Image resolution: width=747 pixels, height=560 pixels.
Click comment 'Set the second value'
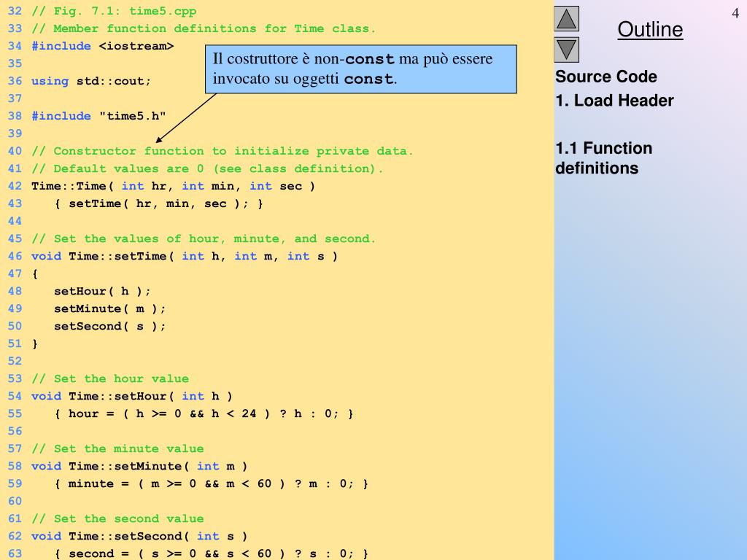(117, 518)
